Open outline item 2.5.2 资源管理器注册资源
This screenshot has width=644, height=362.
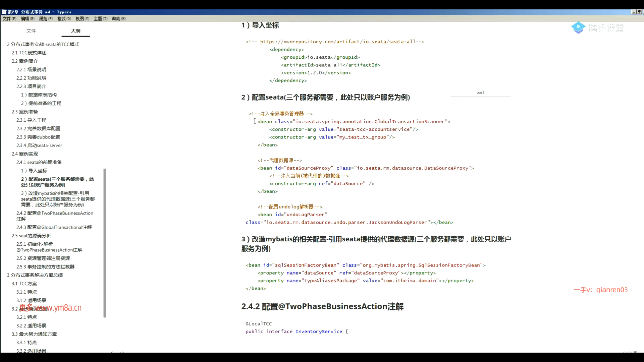click(x=43, y=258)
